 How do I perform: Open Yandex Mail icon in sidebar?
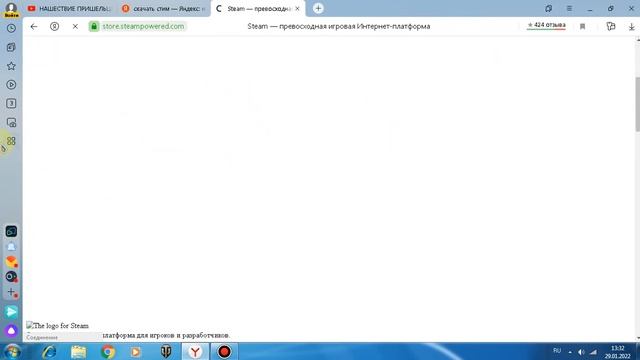[x=11, y=262]
